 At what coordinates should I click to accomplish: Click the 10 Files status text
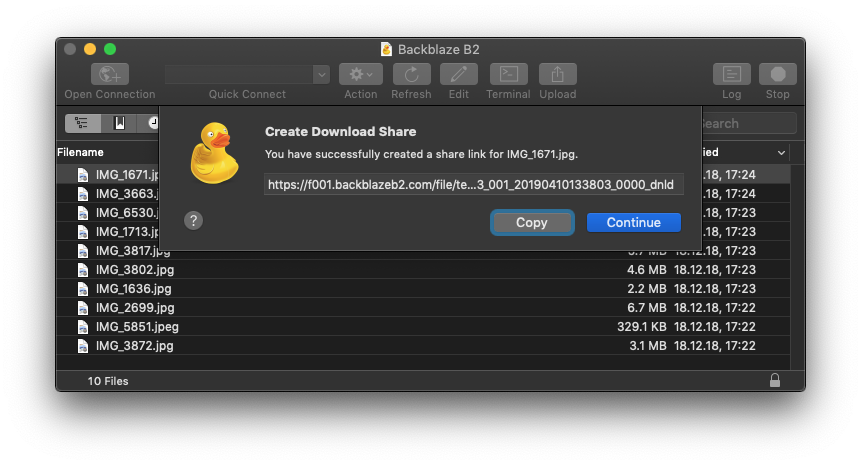click(108, 381)
